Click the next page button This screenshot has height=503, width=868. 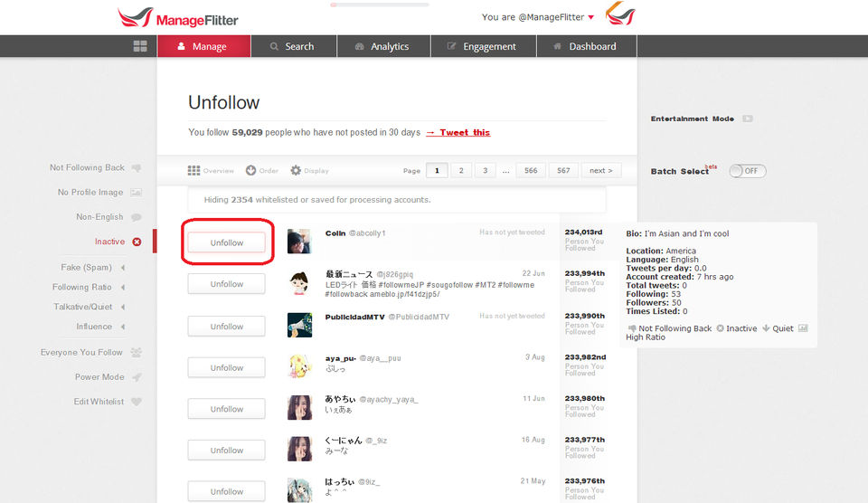coord(601,171)
